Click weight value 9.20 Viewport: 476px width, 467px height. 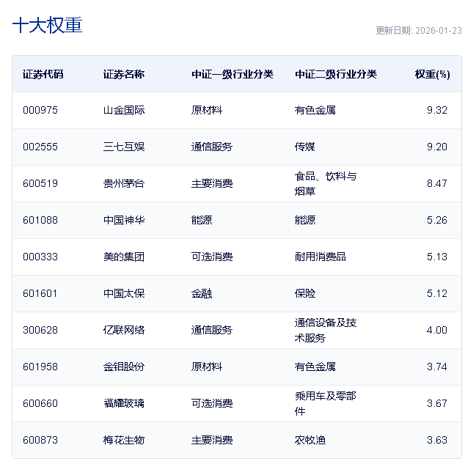click(x=437, y=147)
